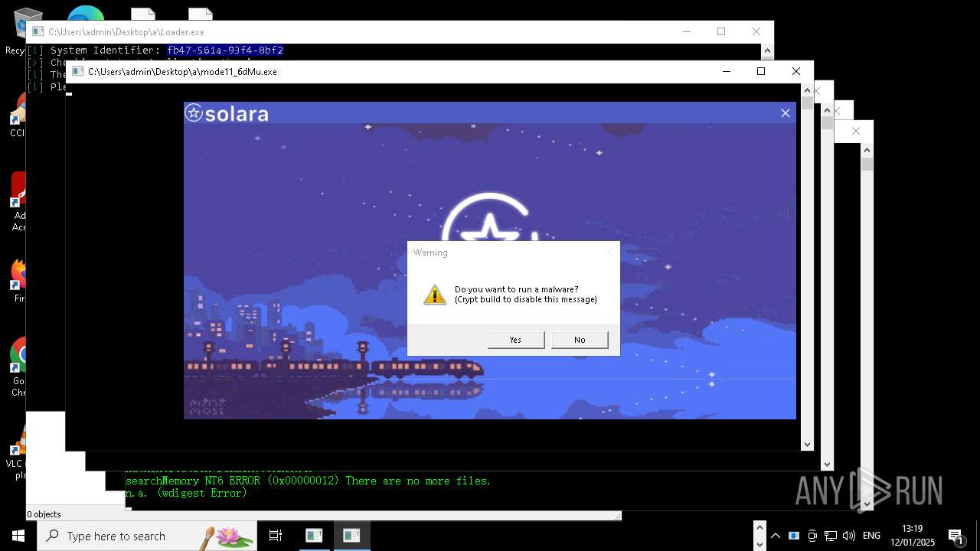Click scroll-down arrow in mode11_6dMu.exe console

point(807,444)
